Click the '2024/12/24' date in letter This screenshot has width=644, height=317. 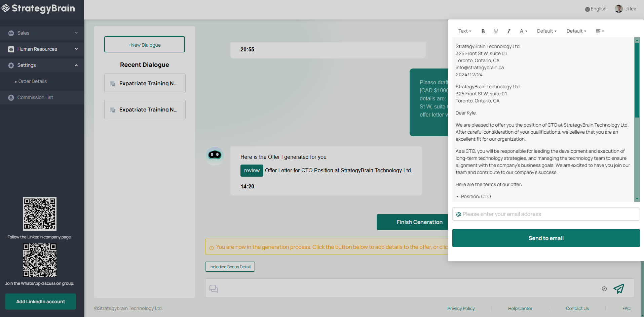tap(469, 75)
